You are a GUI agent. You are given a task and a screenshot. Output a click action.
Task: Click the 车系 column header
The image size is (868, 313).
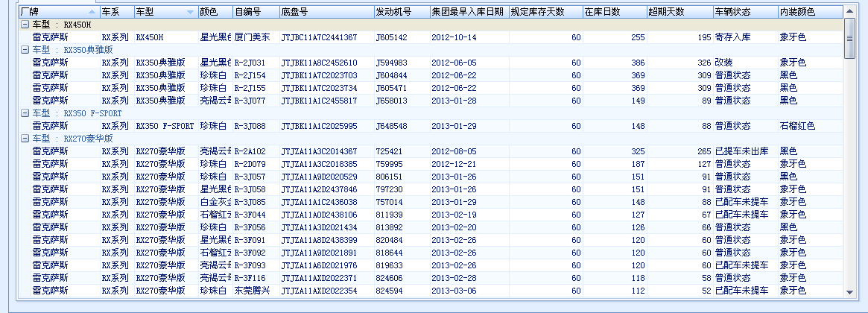117,12
